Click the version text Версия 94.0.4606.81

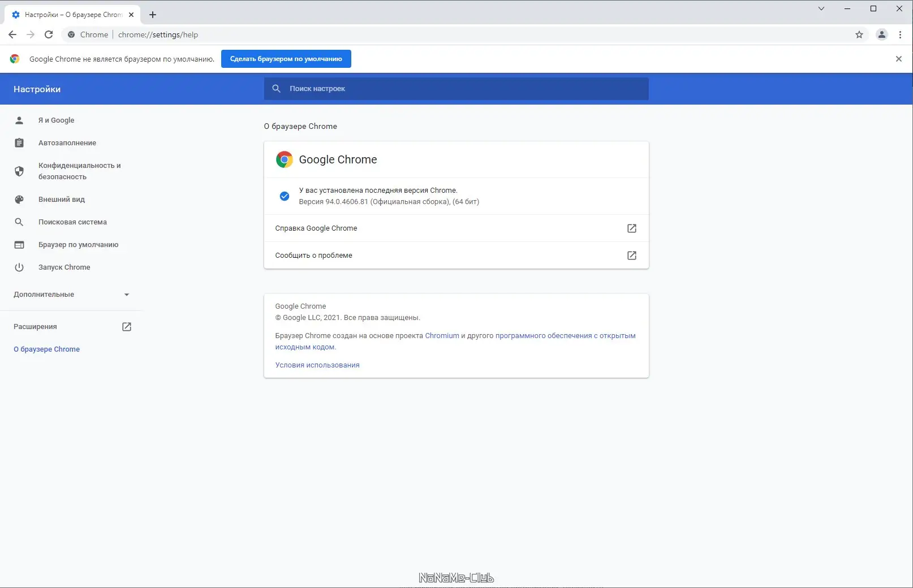[334, 202]
